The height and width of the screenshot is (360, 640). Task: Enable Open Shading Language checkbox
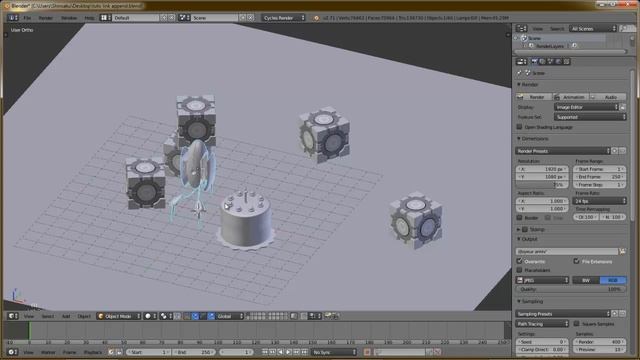click(520, 127)
